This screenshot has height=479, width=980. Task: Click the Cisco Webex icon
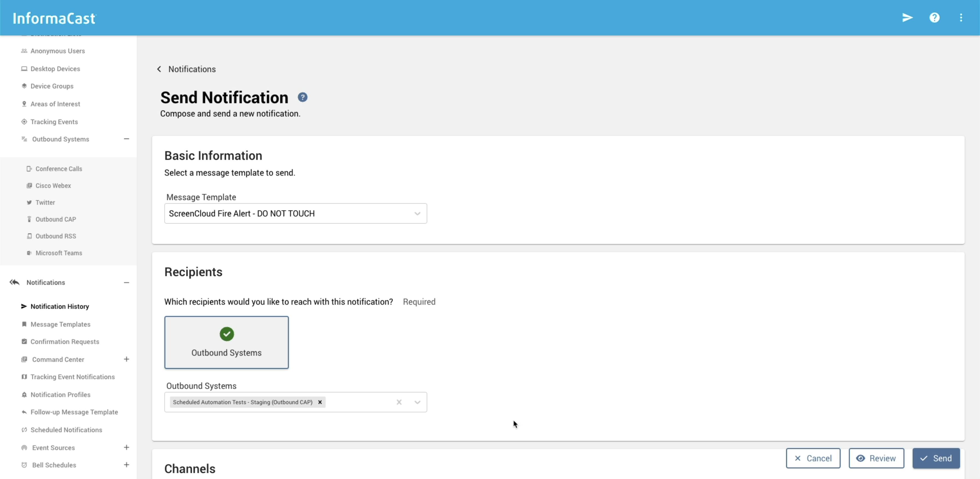29,186
